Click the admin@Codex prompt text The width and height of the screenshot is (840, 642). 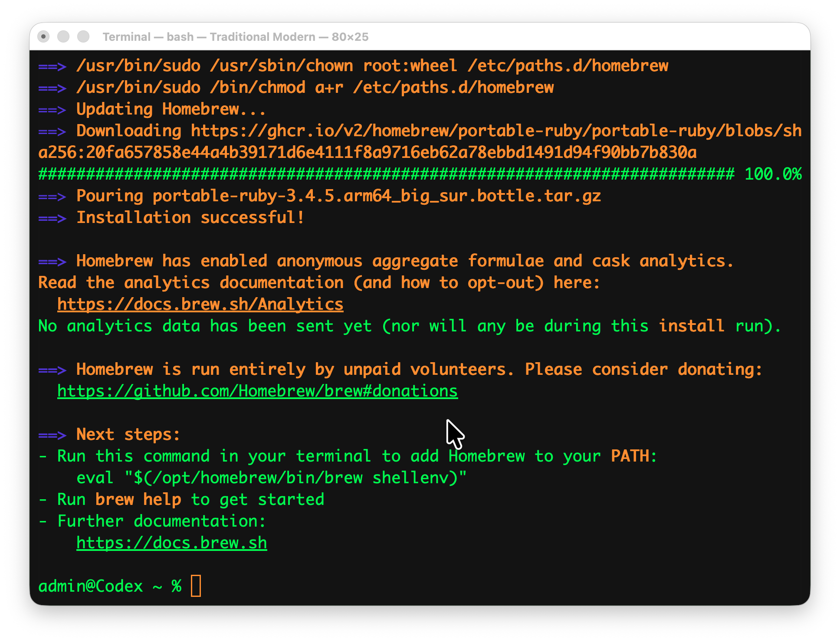90,586
